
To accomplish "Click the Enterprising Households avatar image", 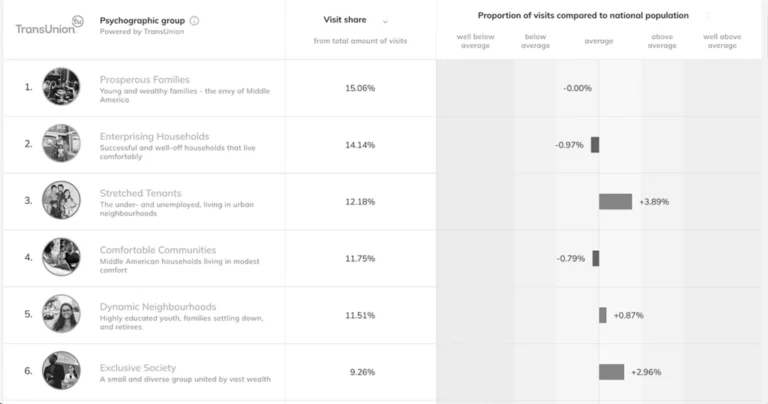I will point(61,144).
